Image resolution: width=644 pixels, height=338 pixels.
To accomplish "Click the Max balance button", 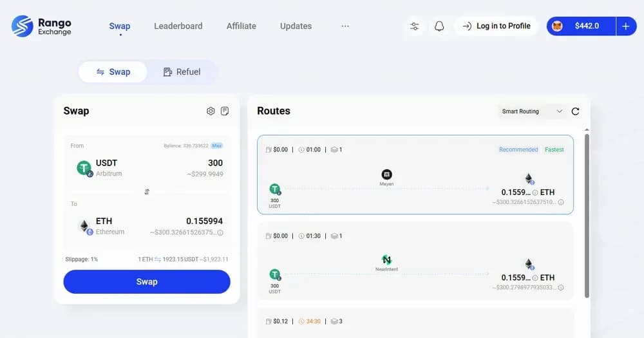I will (216, 146).
